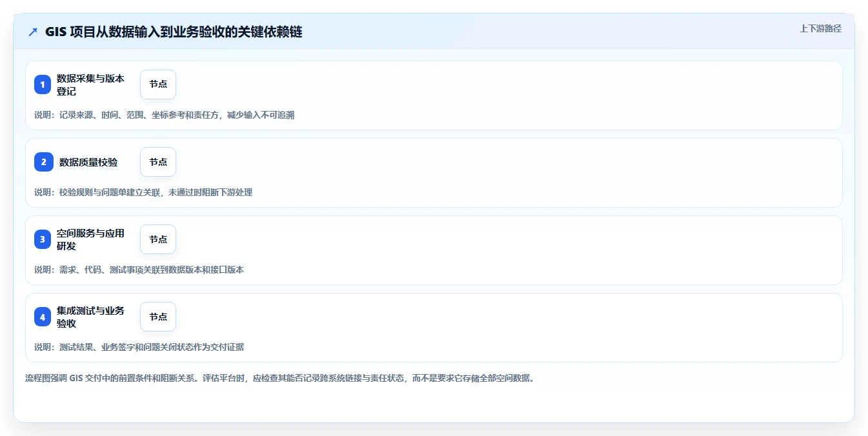Click 节点 button next to 空间服务与应用研发
868x436 pixels.
(158, 239)
